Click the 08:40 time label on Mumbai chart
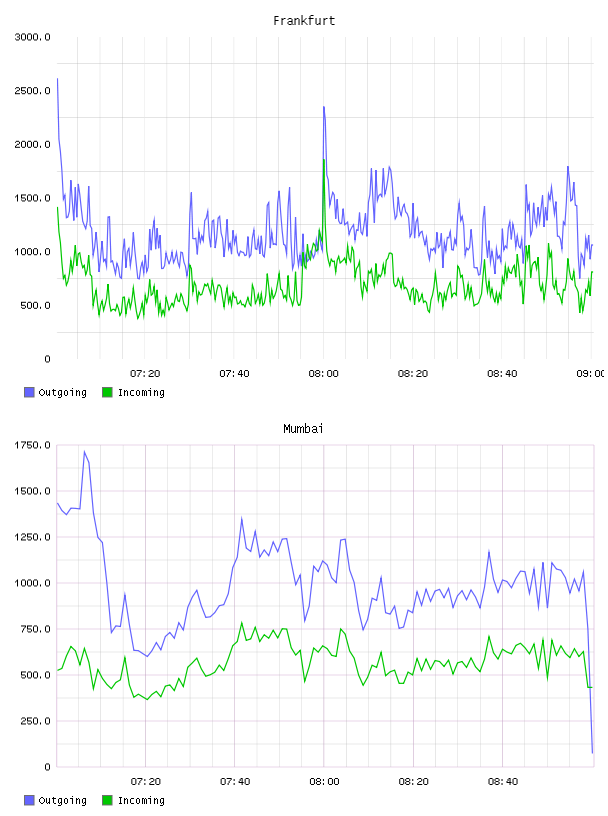Viewport: 608px width, 816px height. click(x=503, y=782)
